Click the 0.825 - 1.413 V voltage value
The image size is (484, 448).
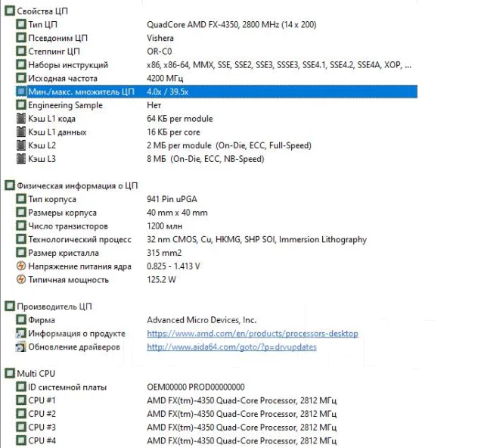click(x=173, y=266)
